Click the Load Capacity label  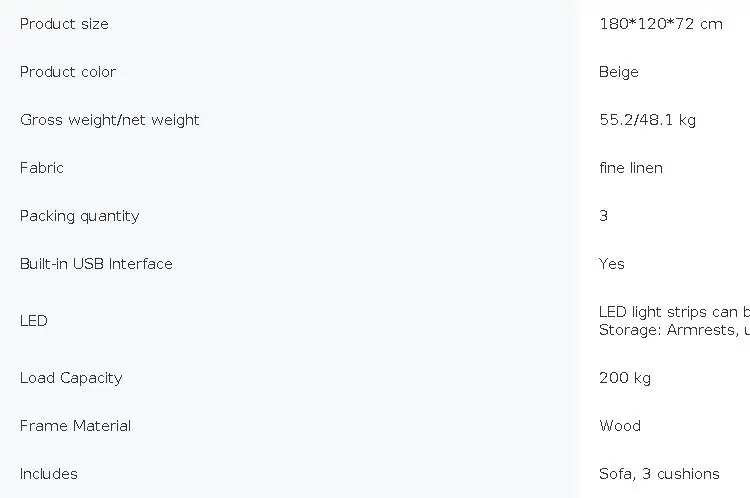click(x=71, y=378)
